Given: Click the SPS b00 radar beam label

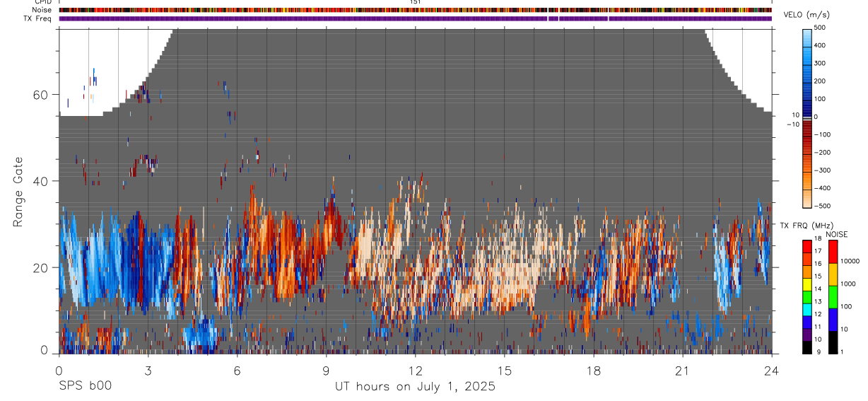Looking at the screenshot, I should [85, 386].
